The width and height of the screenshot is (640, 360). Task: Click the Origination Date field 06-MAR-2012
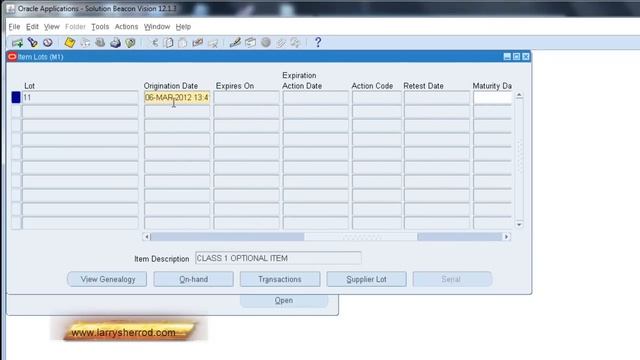(177, 98)
